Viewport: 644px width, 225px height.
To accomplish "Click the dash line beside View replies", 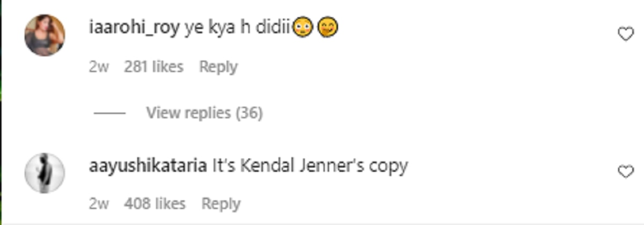I will [x=109, y=113].
